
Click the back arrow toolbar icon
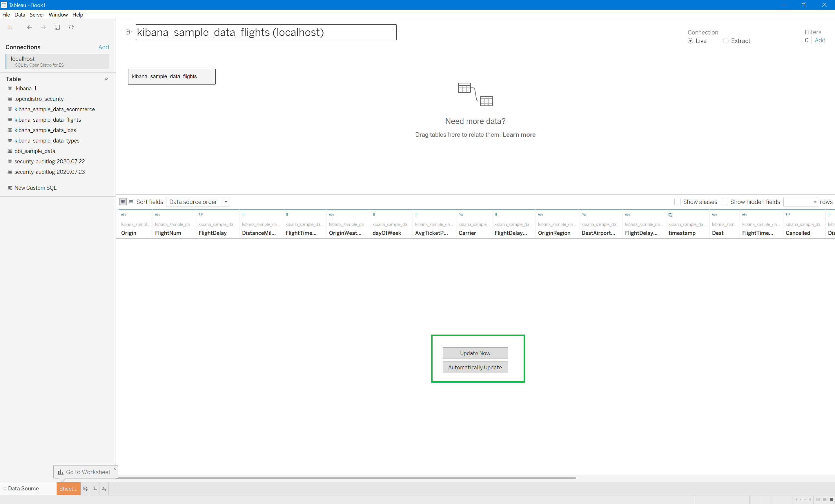pyautogui.click(x=30, y=28)
